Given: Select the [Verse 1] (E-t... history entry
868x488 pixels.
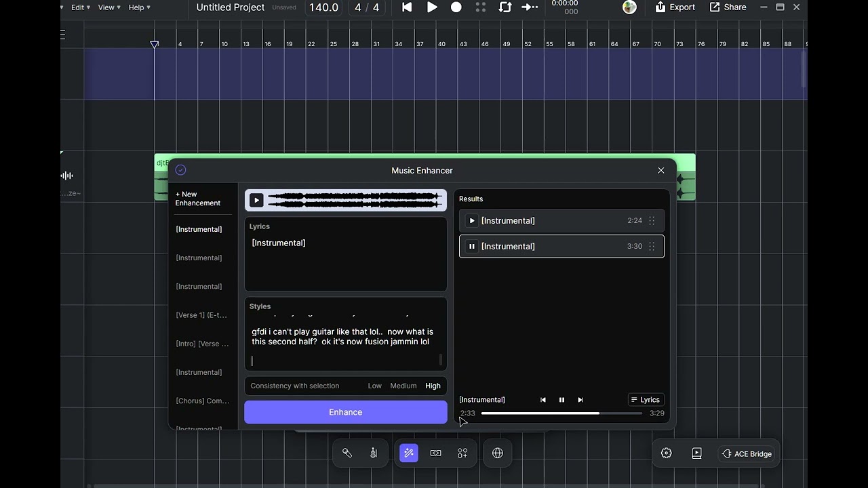Looking at the screenshot, I should [201, 315].
